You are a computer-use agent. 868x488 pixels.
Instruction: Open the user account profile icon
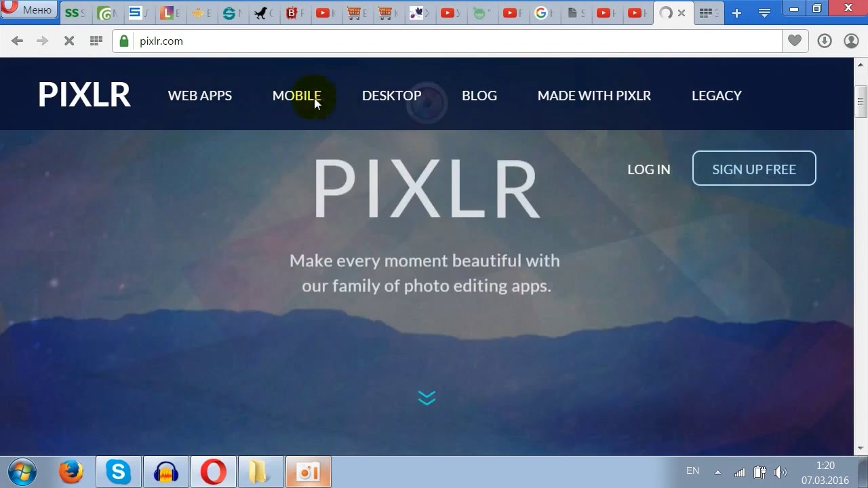pos(851,41)
